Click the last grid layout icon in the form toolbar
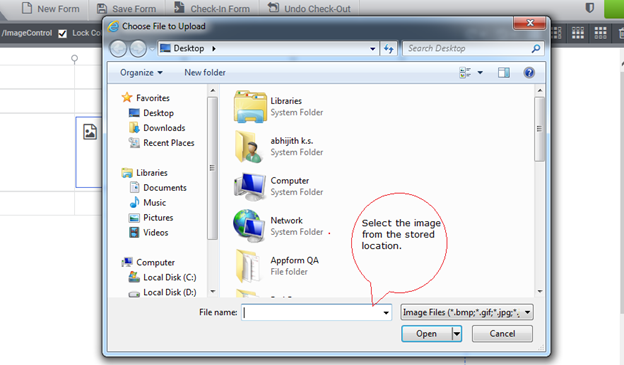This screenshot has width=624, height=365. 600,33
